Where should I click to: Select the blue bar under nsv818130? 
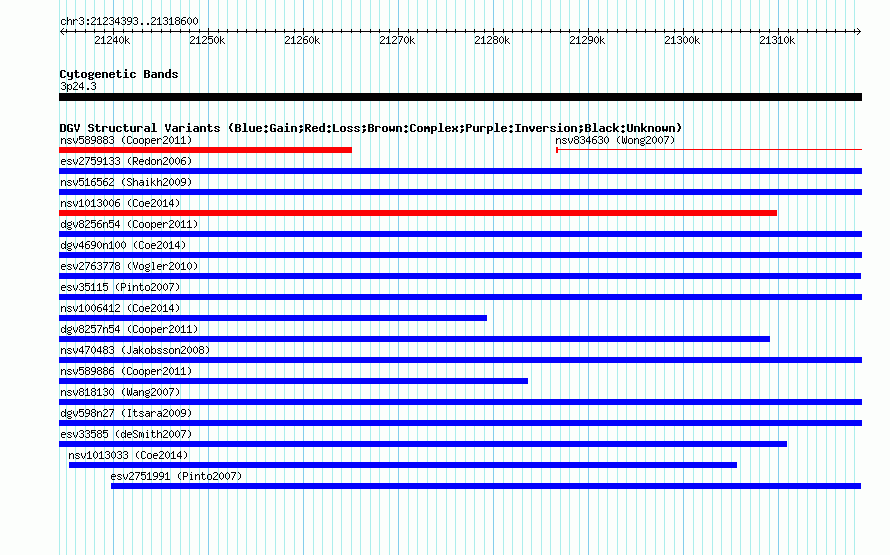coord(460,402)
